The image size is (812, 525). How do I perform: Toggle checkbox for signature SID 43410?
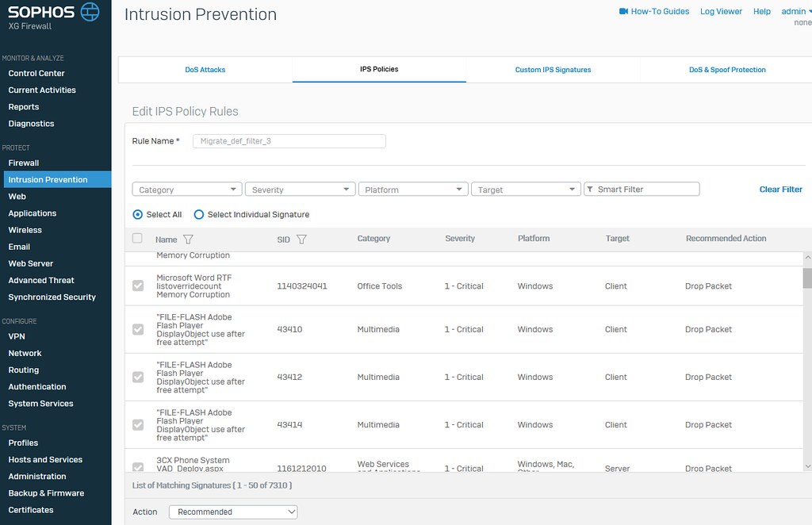pyautogui.click(x=138, y=329)
